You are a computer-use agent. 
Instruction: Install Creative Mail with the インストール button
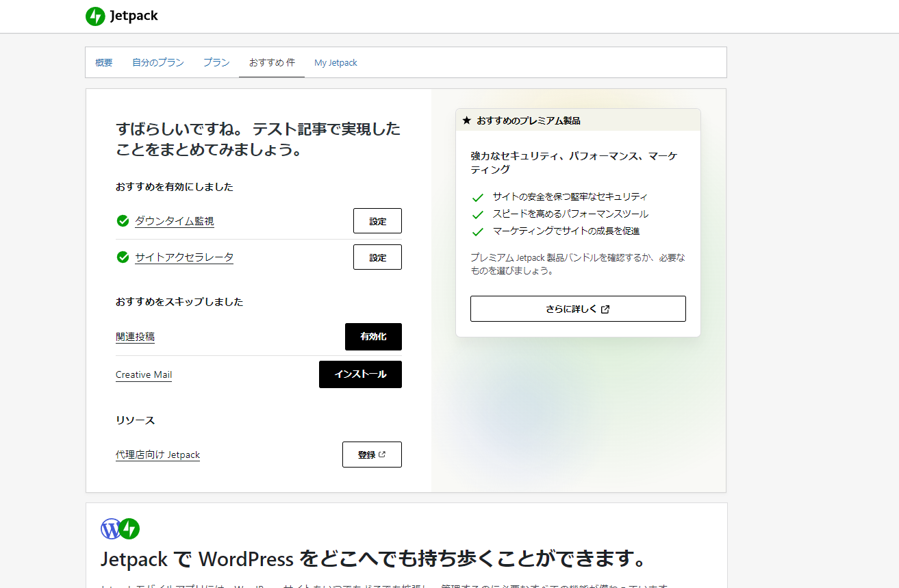coord(360,374)
